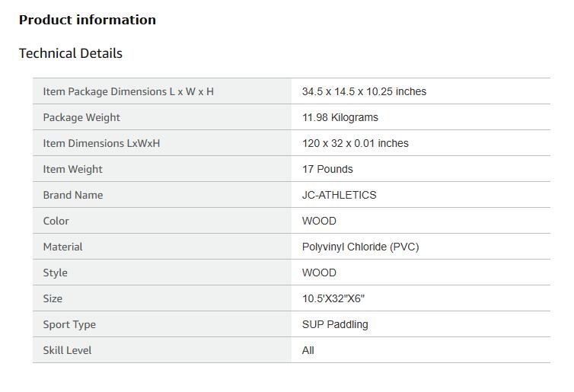This screenshot has width=574, height=392.
Task: Select the Item Weight label
Action: (72, 169)
